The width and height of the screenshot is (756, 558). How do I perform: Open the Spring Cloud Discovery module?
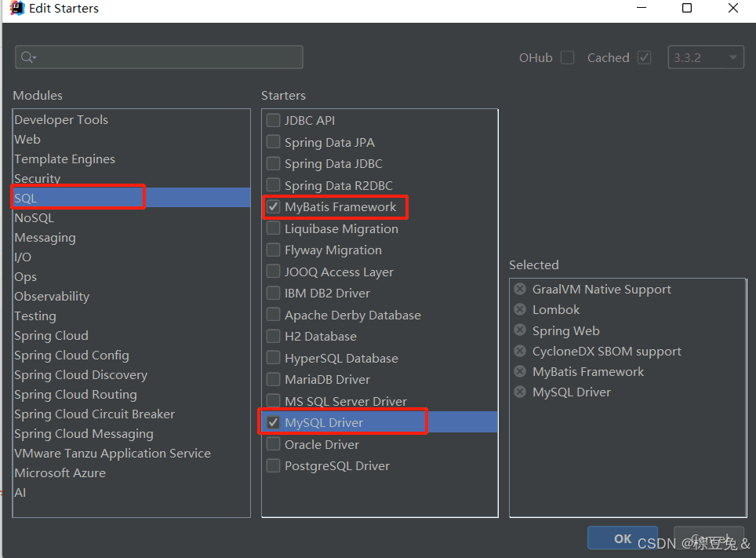point(131,374)
